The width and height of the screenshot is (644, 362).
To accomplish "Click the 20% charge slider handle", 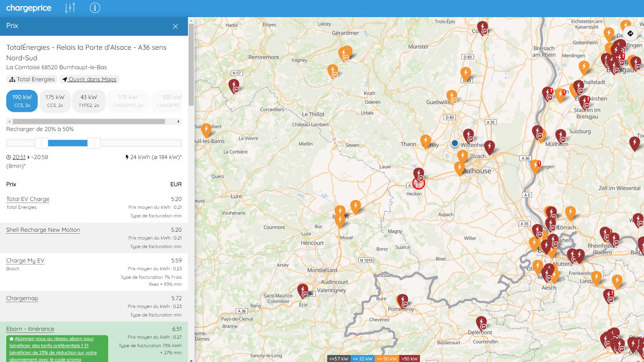I will click(42, 143).
